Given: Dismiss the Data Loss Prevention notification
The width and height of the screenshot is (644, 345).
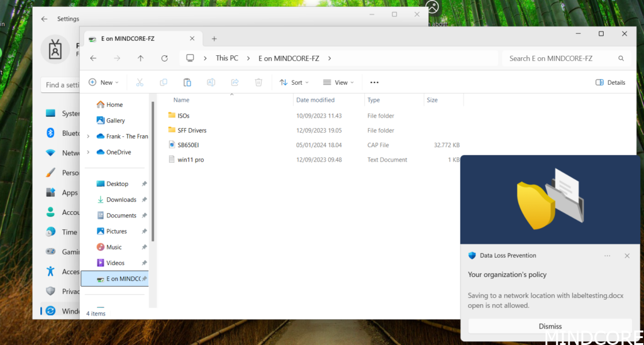Looking at the screenshot, I should pos(550,326).
